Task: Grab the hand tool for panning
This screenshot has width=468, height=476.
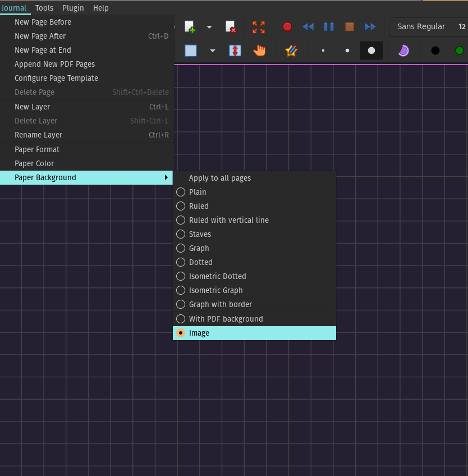Action: click(x=259, y=50)
